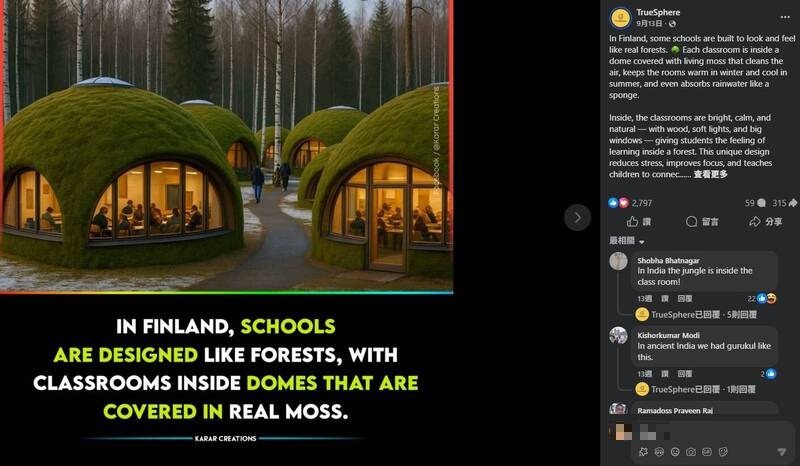Insert a GIF in the comment
Viewport: 800px width, 466px height.
pyautogui.click(x=707, y=452)
